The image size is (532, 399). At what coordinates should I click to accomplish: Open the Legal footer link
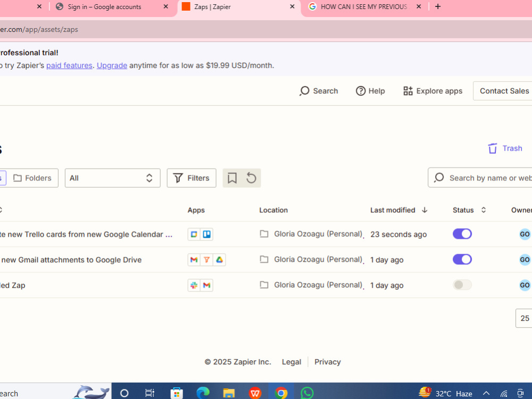(x=292, y=362)
